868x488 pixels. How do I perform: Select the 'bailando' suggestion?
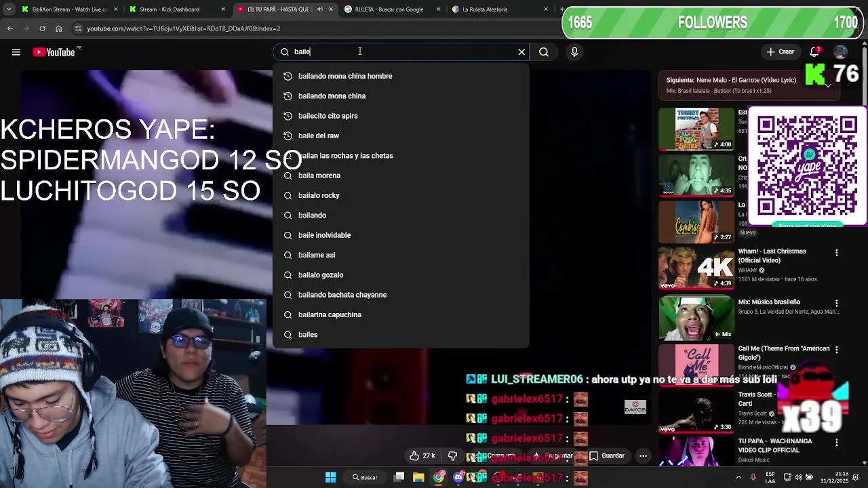[x=401, y=216]
